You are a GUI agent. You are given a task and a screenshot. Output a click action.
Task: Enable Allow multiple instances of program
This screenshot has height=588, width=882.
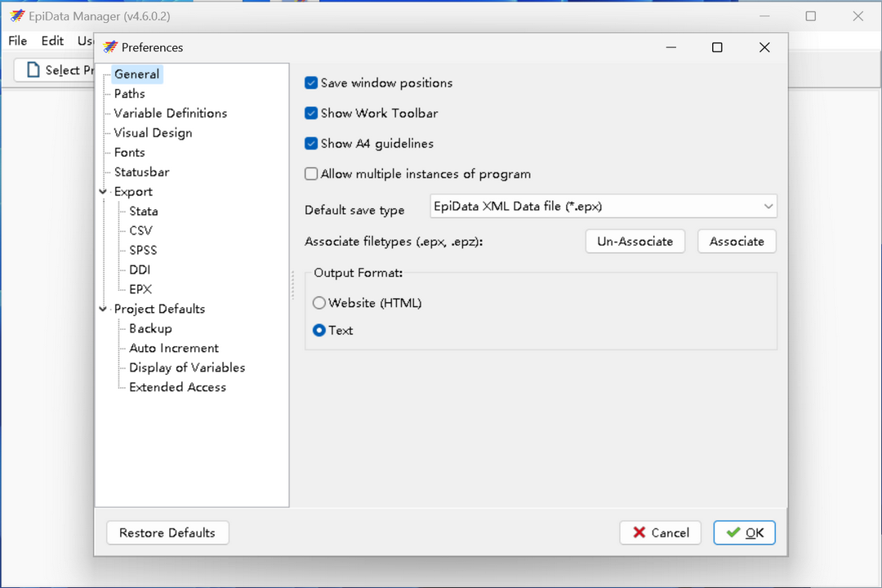[x=311, y=174]
